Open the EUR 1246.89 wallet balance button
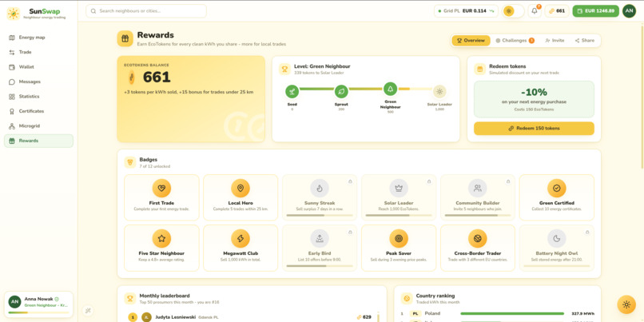 pyautogui.click(x=595, y=11)
